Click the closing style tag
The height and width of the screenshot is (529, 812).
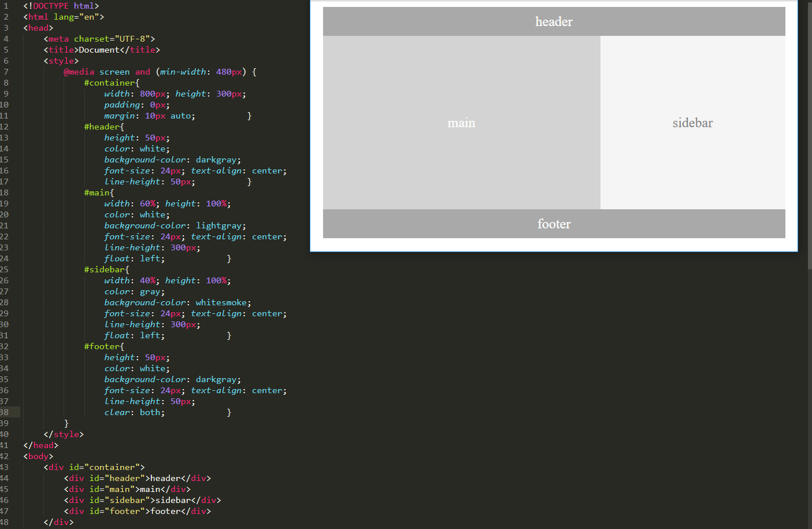(64, 434)
